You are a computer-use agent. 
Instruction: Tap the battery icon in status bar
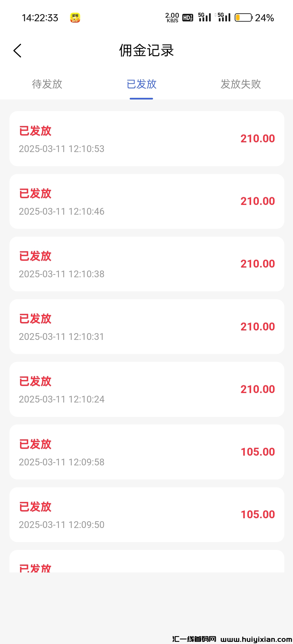(243, 18)
